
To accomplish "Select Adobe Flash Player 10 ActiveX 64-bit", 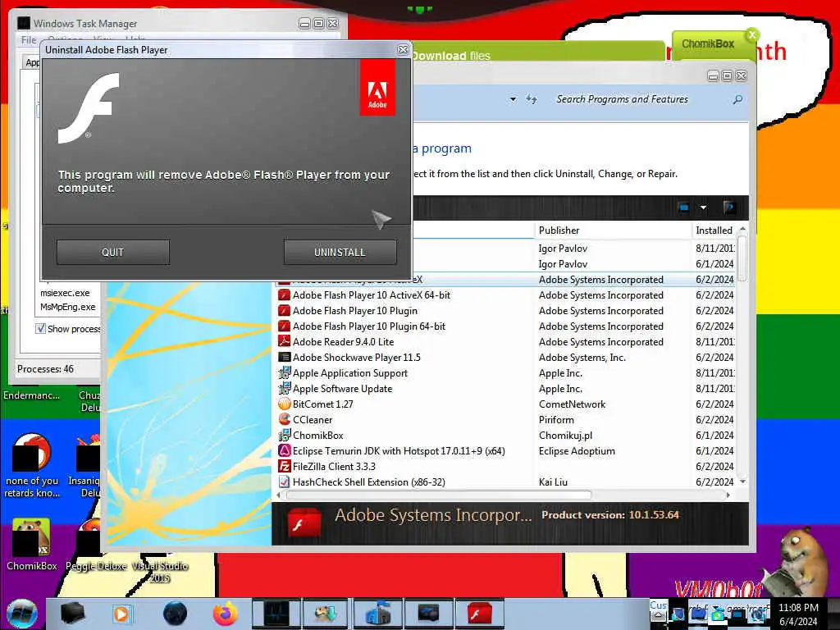I will click(x=505, y=295).
